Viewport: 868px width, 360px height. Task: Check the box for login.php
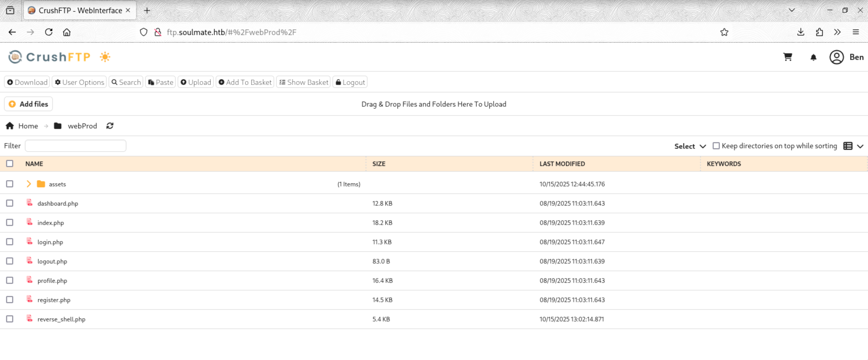(x=10, y=242)
